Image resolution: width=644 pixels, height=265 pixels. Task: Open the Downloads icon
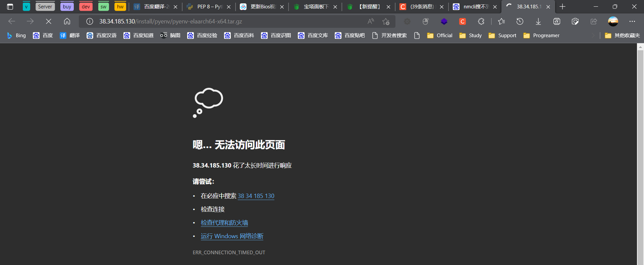[x=538, y=21]
